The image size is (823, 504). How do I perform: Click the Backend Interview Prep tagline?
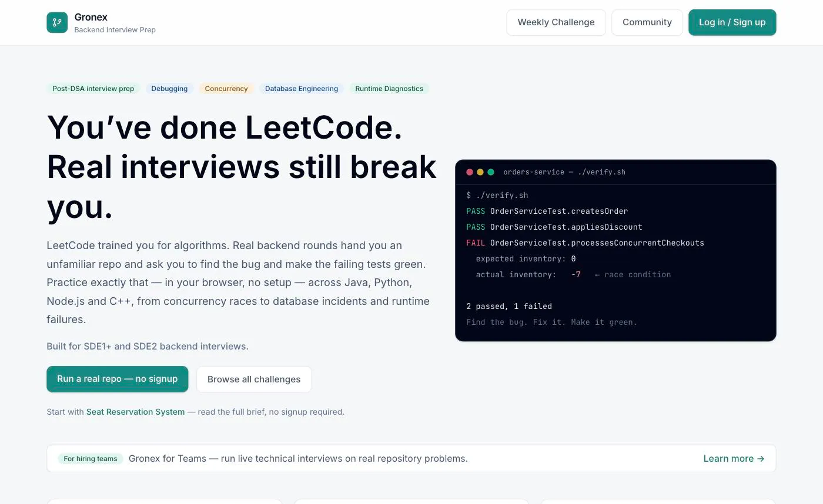click(115, 30)
